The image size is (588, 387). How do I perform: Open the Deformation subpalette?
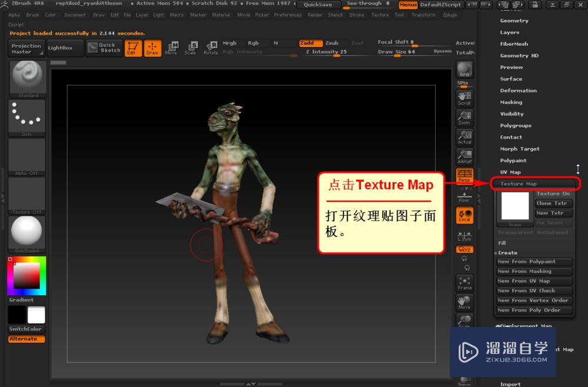(x=519, y=90)
